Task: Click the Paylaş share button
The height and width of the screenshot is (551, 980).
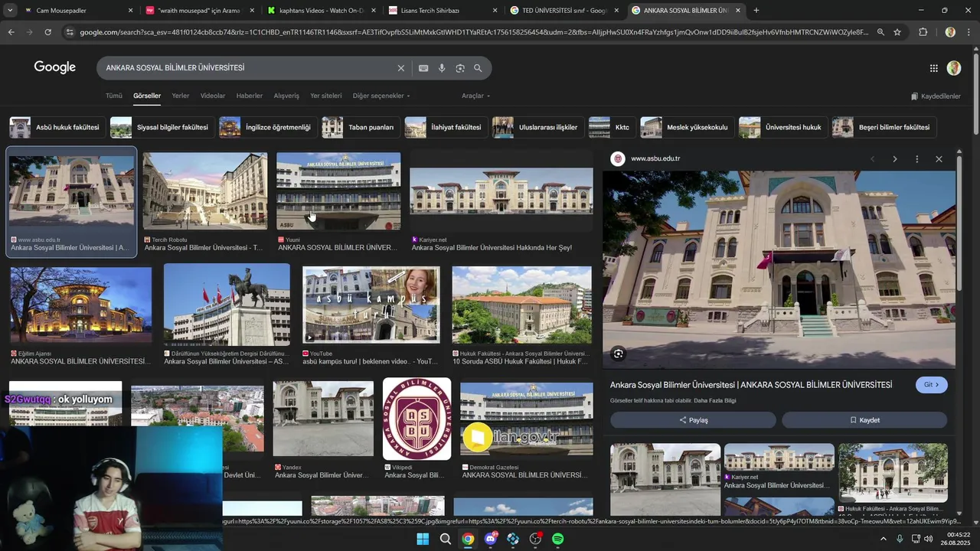Action: click(693, 420)
